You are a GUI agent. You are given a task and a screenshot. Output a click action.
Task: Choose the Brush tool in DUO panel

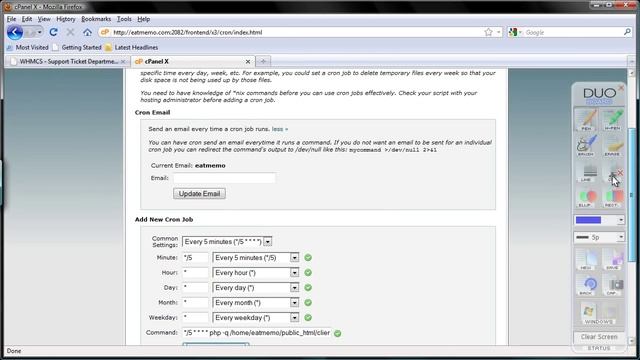(587, 146)
